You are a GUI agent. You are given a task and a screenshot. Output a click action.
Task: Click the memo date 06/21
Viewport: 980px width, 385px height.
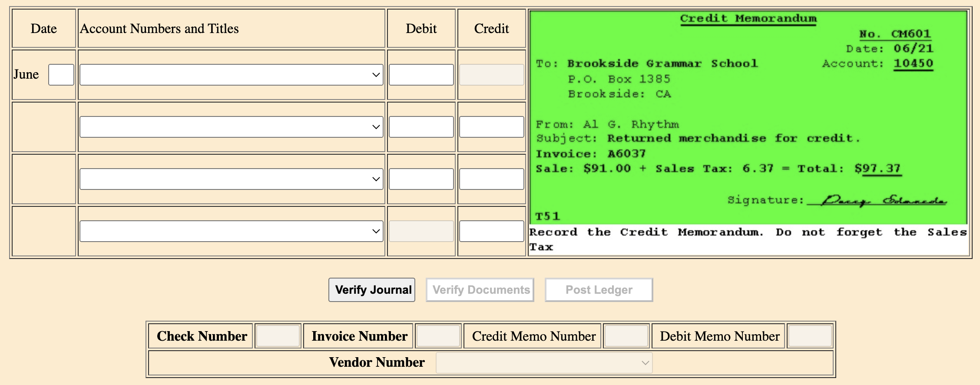914,48
